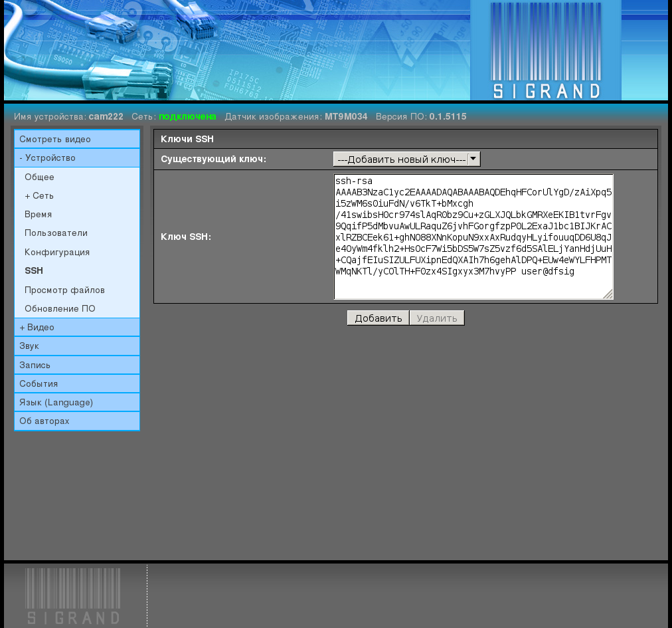Open the Конфигурация page

point(57,252)
